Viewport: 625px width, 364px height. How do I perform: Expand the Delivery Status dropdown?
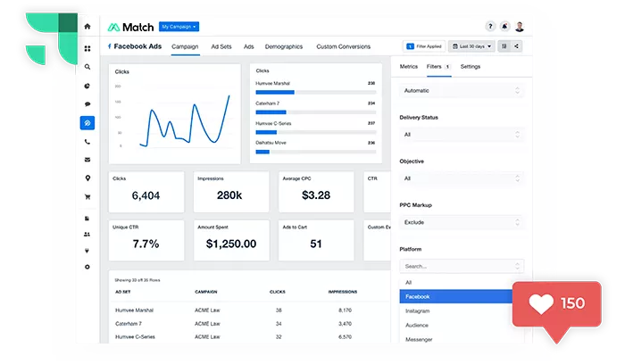point(461,135)
